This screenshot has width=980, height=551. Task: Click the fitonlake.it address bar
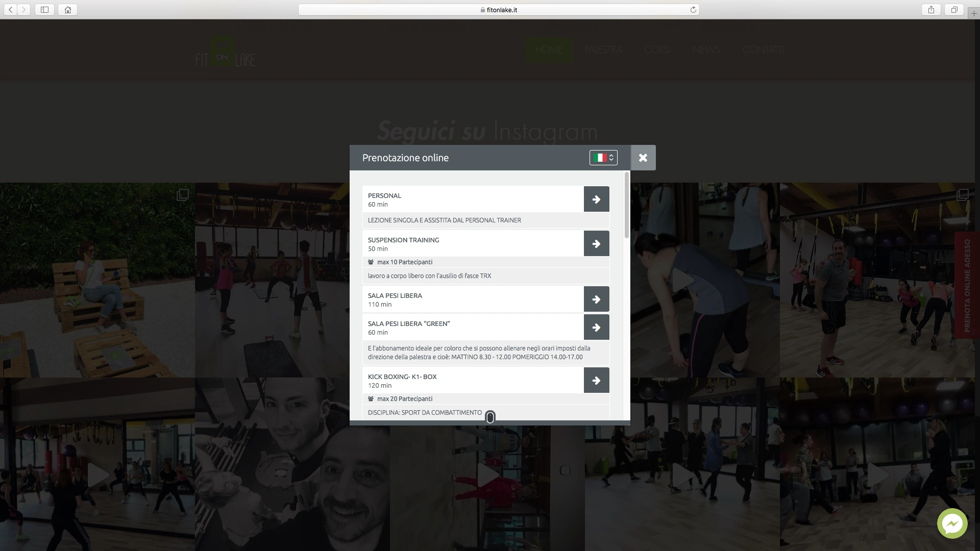[499, 10]
